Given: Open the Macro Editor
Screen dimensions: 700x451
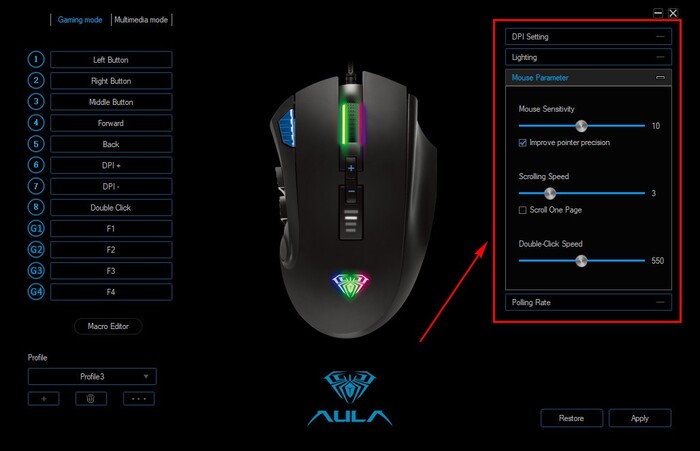Looking at the screenshot, I should 108,326.
